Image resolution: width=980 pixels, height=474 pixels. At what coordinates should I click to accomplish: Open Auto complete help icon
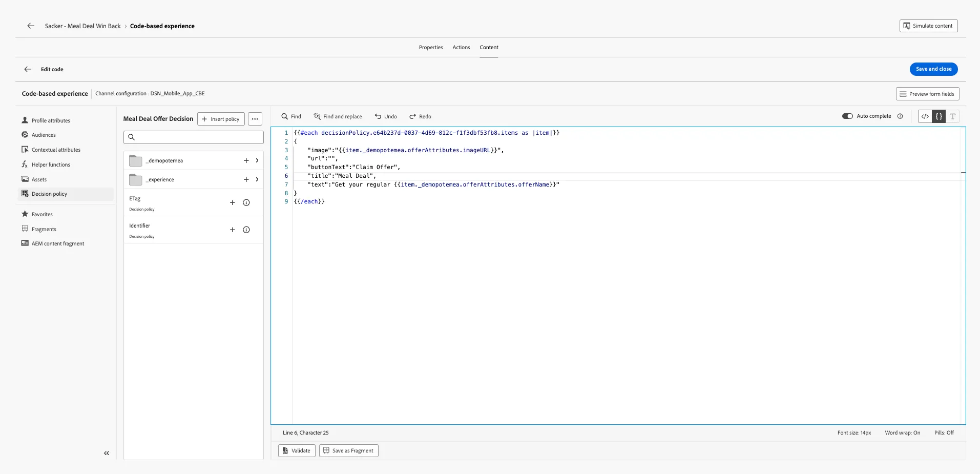pos(900,116)
